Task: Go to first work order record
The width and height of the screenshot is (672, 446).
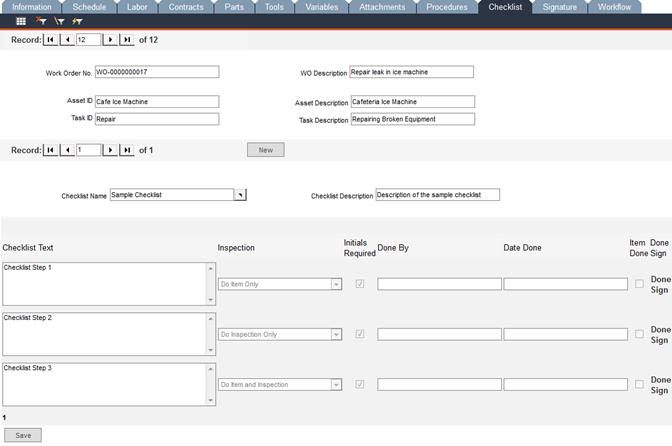Action: (51, 40)
